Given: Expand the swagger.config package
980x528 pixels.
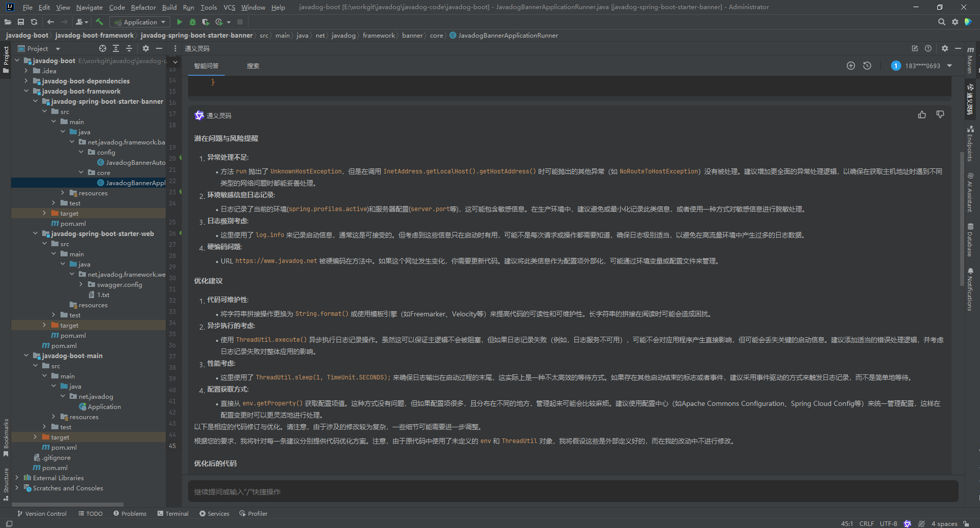Looking at the screenshot, I should (81, 284).
